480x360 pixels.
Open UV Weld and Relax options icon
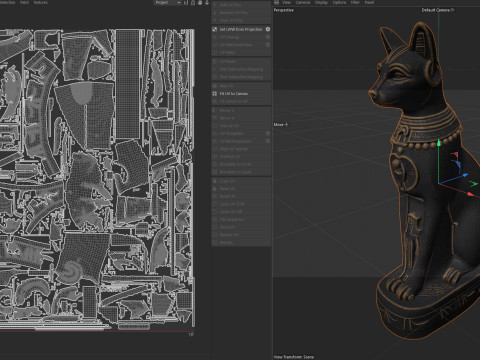click(268, 45)
